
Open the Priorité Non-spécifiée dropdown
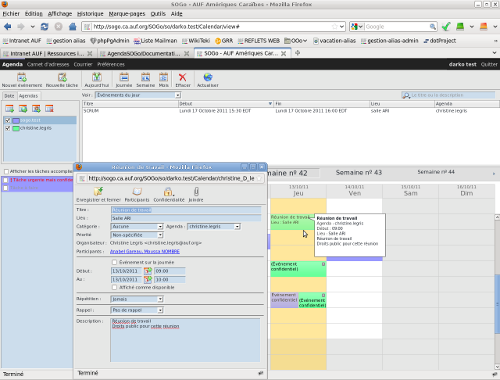(x=137, y=235)
